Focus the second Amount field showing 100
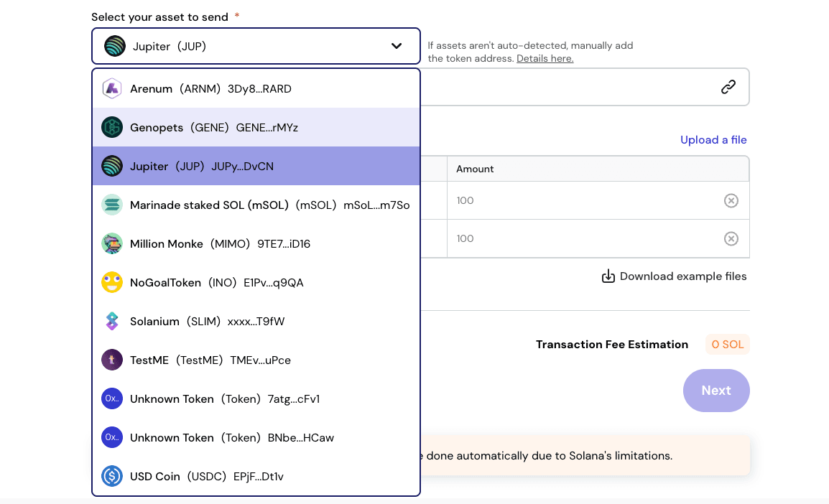 pyautogui.click(x=598, y=239)
